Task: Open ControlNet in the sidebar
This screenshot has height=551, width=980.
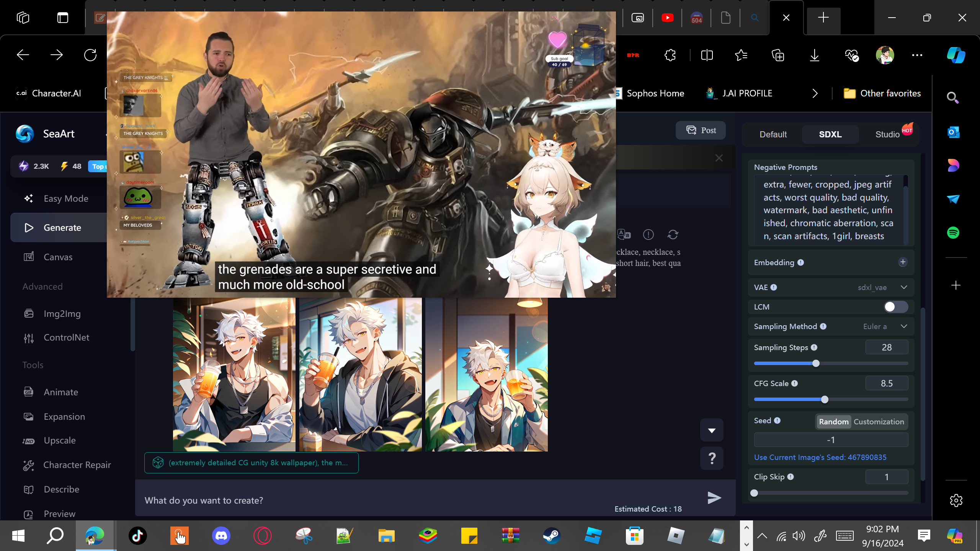Action: pos(66,337)
